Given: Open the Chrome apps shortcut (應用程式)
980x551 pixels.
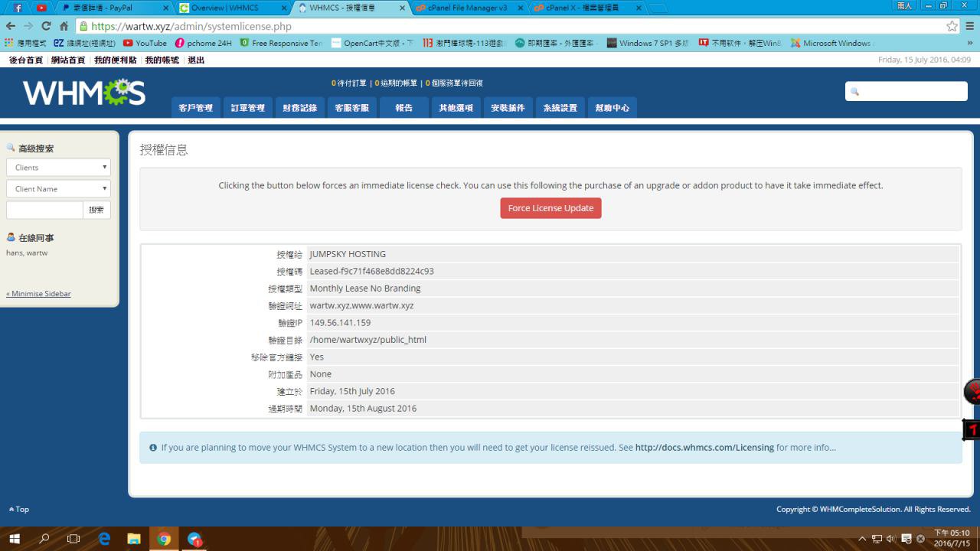Looking at the screenshot, I should (x=25, y=43).
